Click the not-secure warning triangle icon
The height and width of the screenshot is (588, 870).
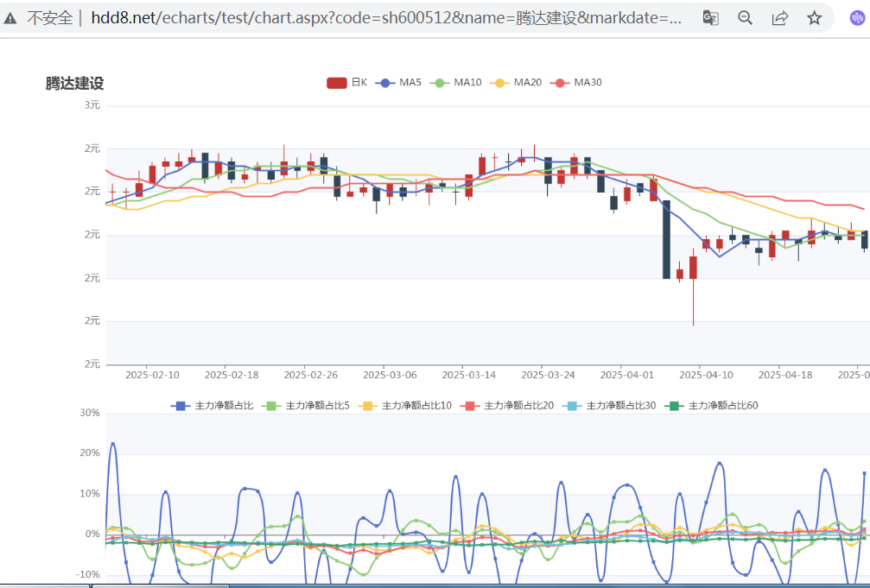(x=10, y=18)
